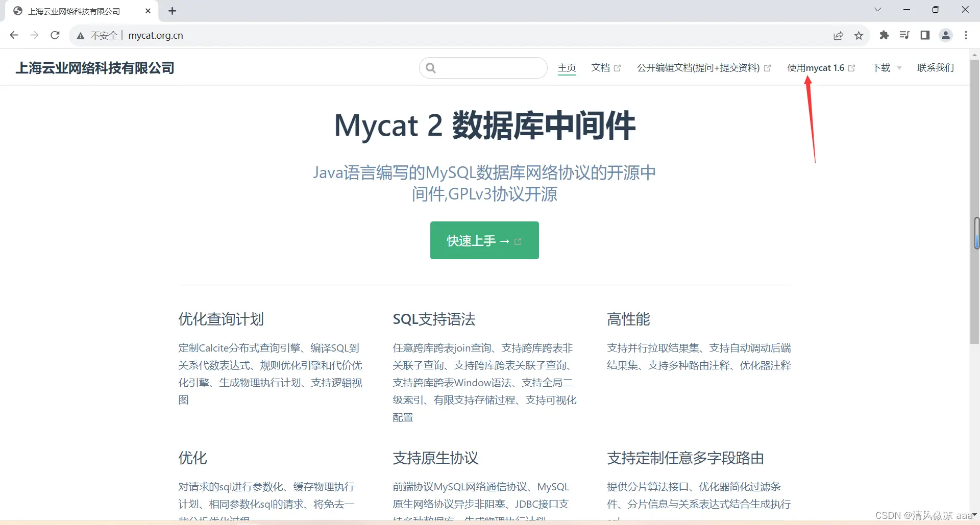Open the tab search chevron in title bar
The height and width of the screenshot is (525, 980).
(x=877, y=10)
